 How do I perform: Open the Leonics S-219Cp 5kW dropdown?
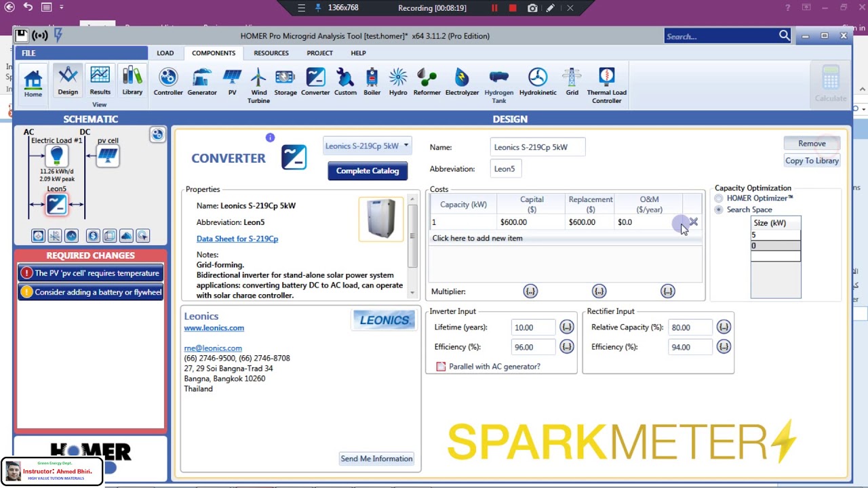click(367, 146)
